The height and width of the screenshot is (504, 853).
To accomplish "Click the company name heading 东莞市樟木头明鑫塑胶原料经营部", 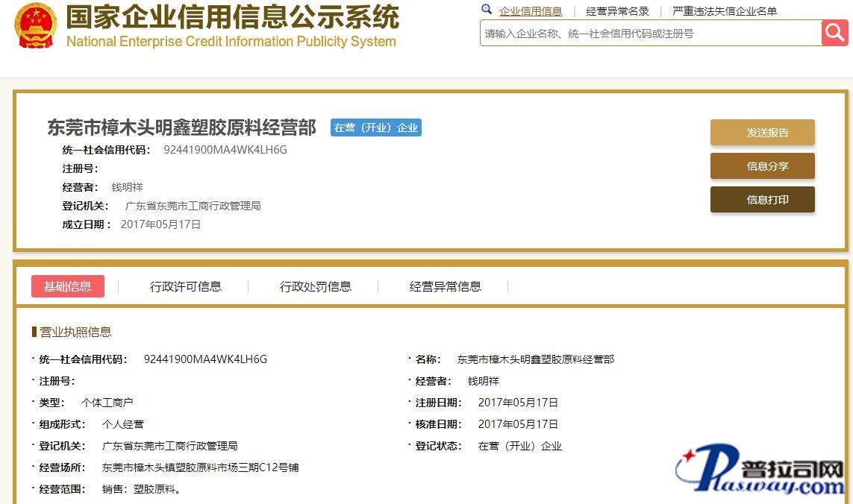I will tap(182, 127).
